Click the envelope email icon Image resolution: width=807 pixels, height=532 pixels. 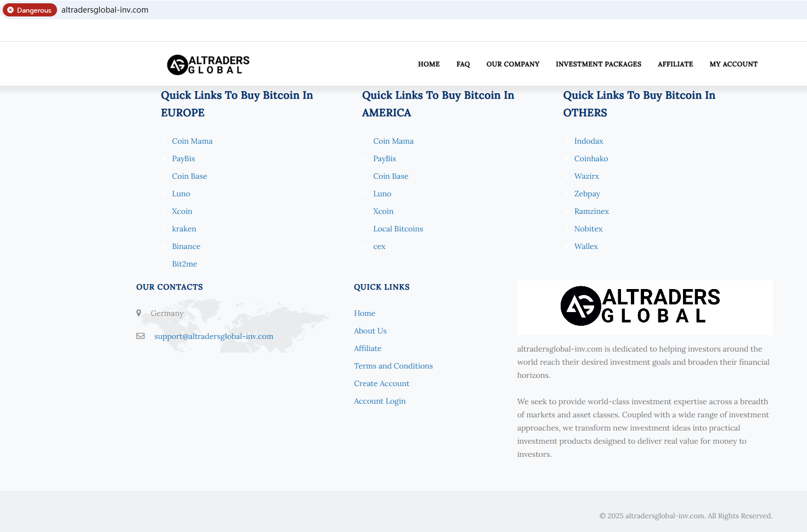(x=140, y=336)
